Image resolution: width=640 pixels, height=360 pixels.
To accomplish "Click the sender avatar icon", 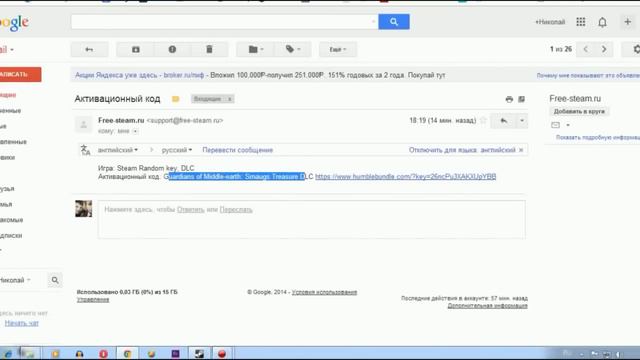I will coord(84,124).
